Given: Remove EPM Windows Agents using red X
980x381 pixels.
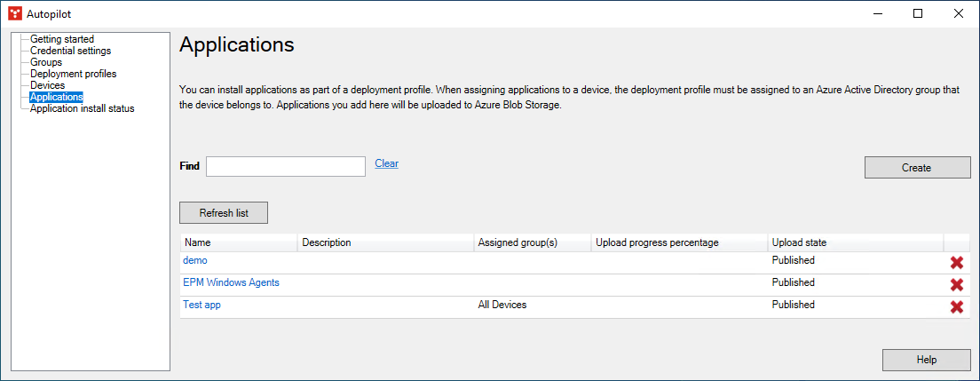Looking at the screenshot, I should [x=956, y=285].
